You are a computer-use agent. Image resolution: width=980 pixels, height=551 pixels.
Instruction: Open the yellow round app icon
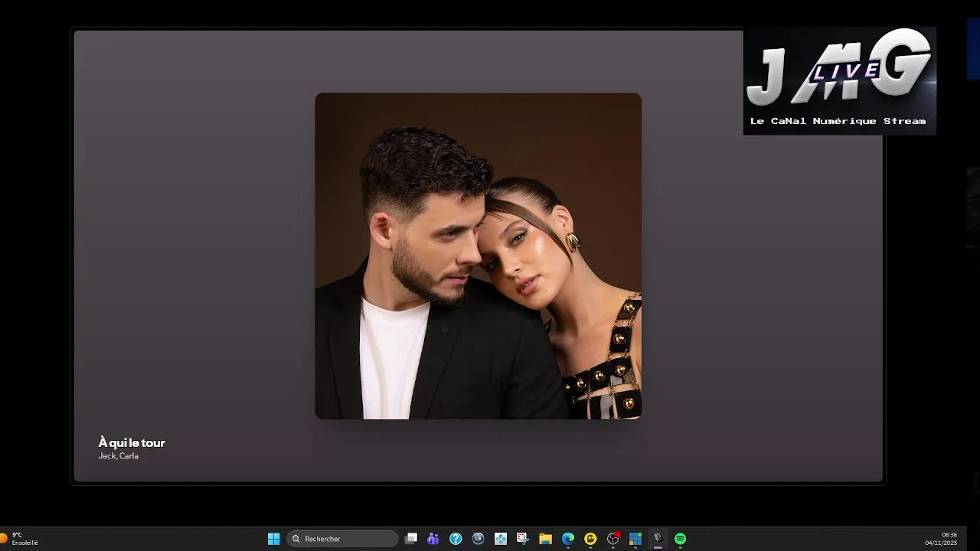590,539
